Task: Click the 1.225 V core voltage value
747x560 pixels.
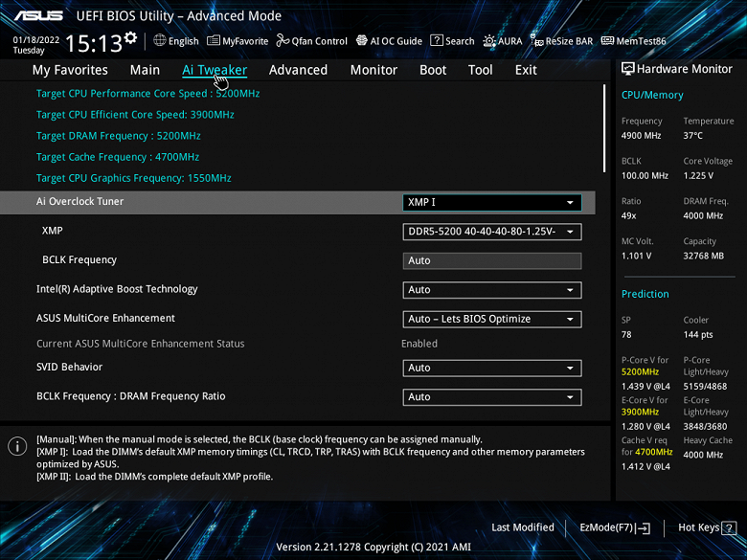Action: tap(698, 176)
